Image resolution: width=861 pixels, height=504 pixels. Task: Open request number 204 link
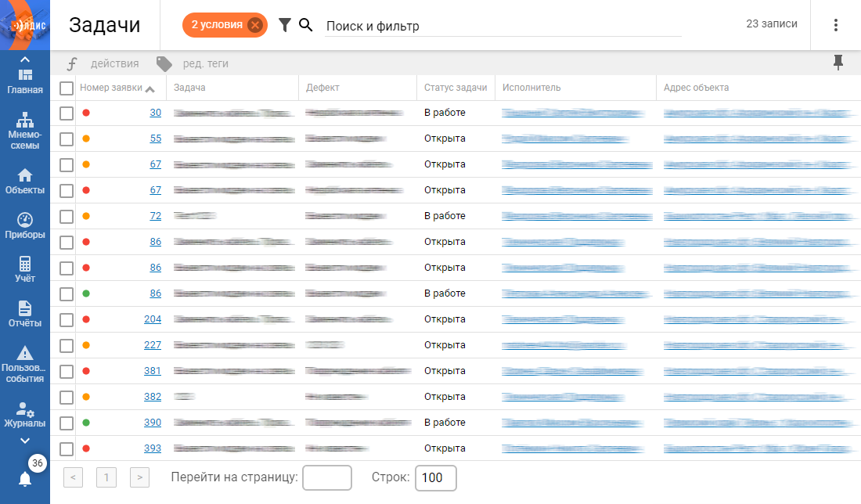(153, 319)
